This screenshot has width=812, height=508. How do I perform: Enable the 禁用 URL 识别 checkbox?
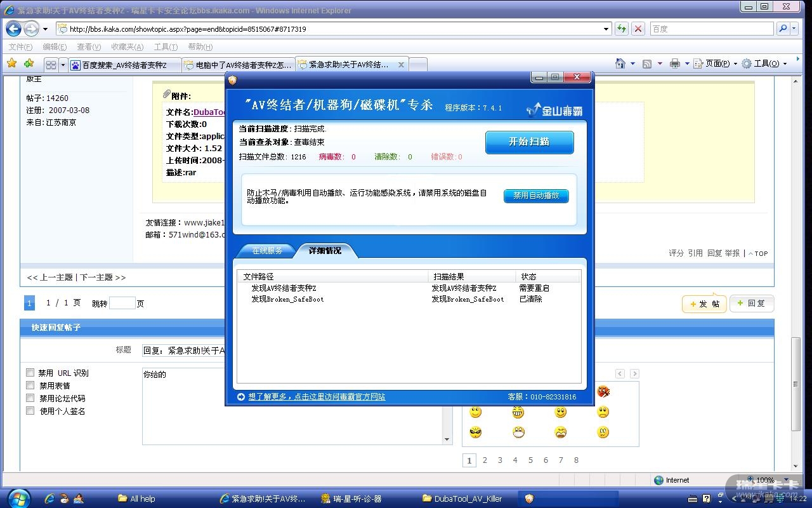(30, 373)
